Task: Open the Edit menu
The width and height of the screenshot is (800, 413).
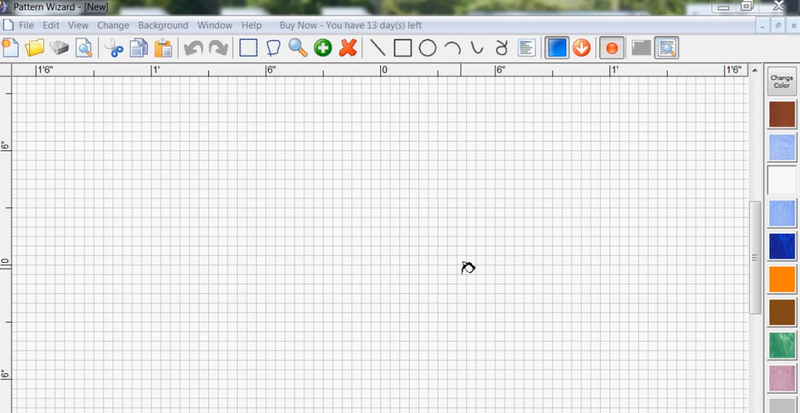Action: [x=51, y=25]
